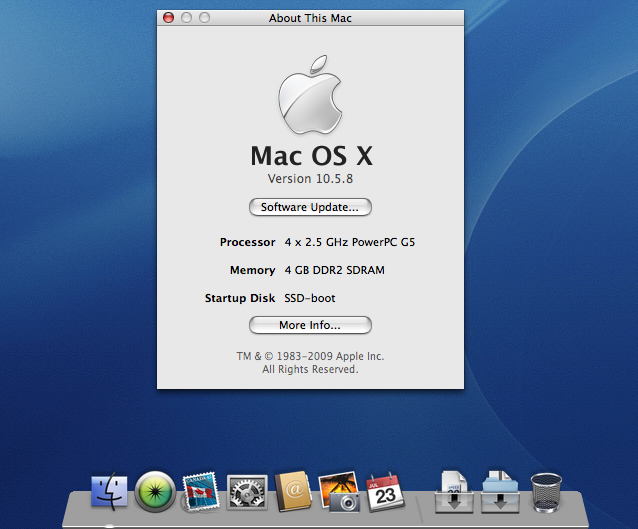Launch the green starburst browser in Dock
The width and height of the screenshot is (638, 529).
point(155,492)
